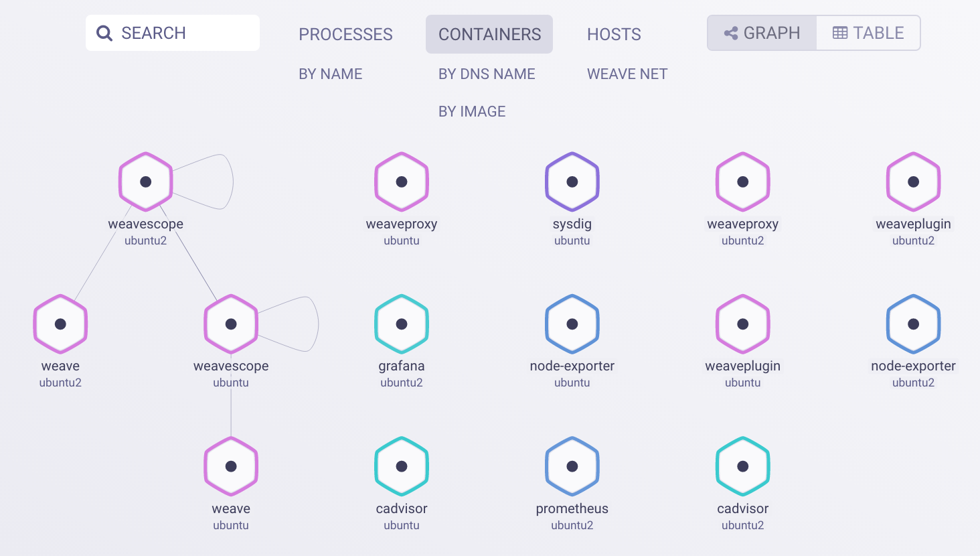980x556 pixels.
Task: Switch to Table view mode
Action: 868,33
